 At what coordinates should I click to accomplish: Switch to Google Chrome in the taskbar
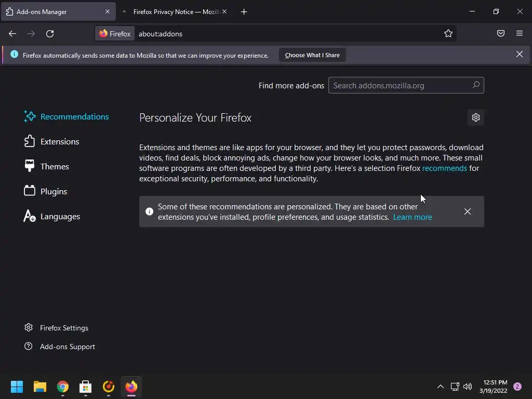point(63,387)
